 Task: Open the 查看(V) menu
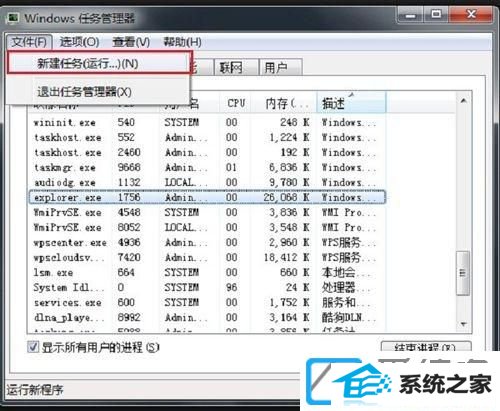(131, 42)
